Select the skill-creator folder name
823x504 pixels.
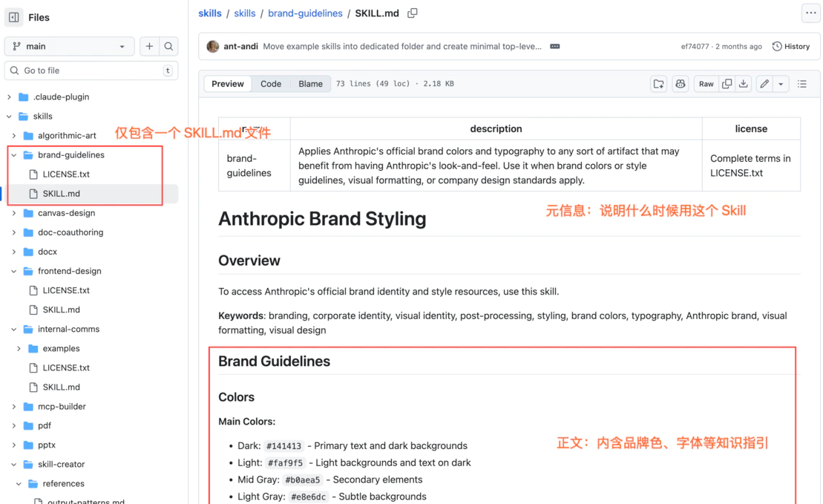click(62, 464)
